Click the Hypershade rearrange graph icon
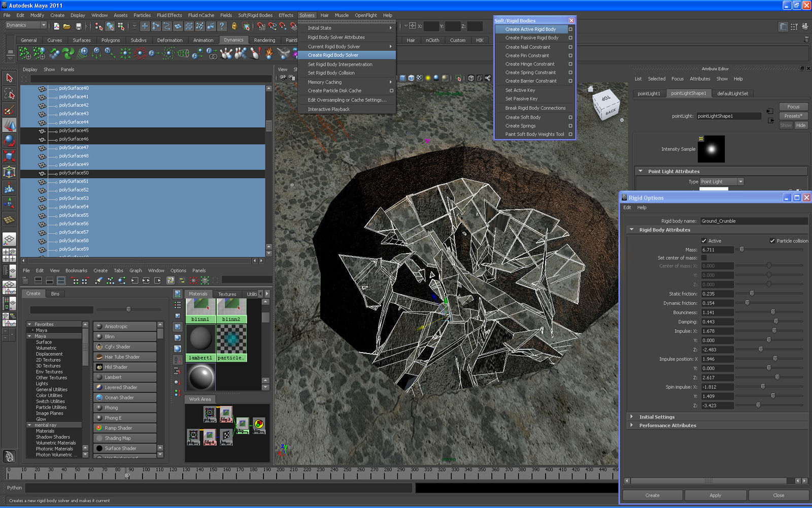 [x=110, y=280]
